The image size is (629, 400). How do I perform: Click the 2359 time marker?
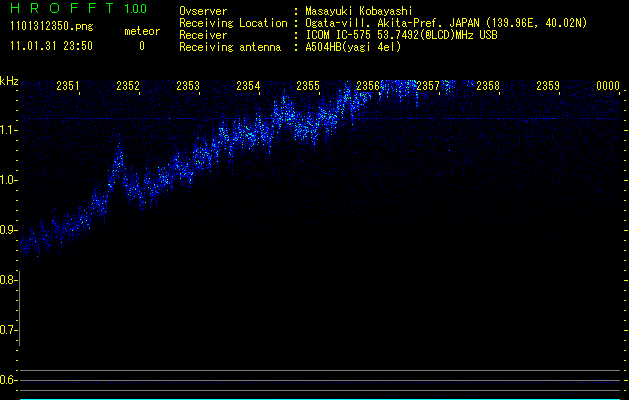[548, 85]
